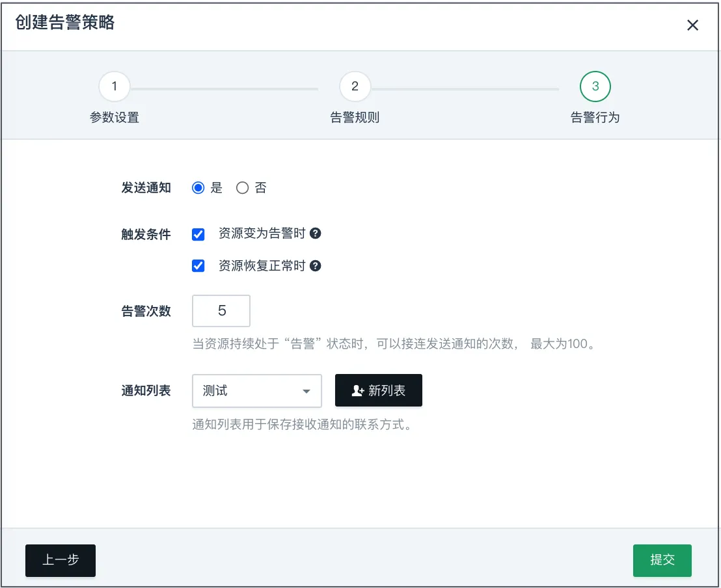Select 否 radio for 发送通知

click(242, 187)
